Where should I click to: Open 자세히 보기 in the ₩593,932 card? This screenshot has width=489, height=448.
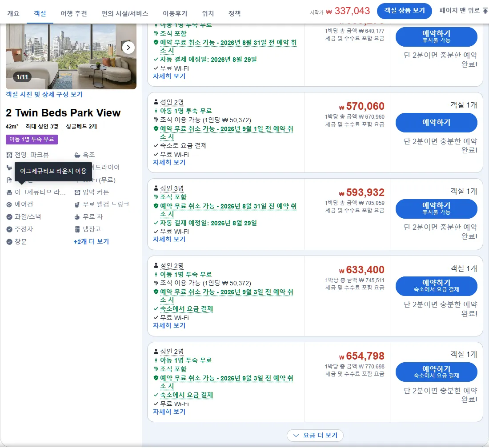(x=169, y=240)
